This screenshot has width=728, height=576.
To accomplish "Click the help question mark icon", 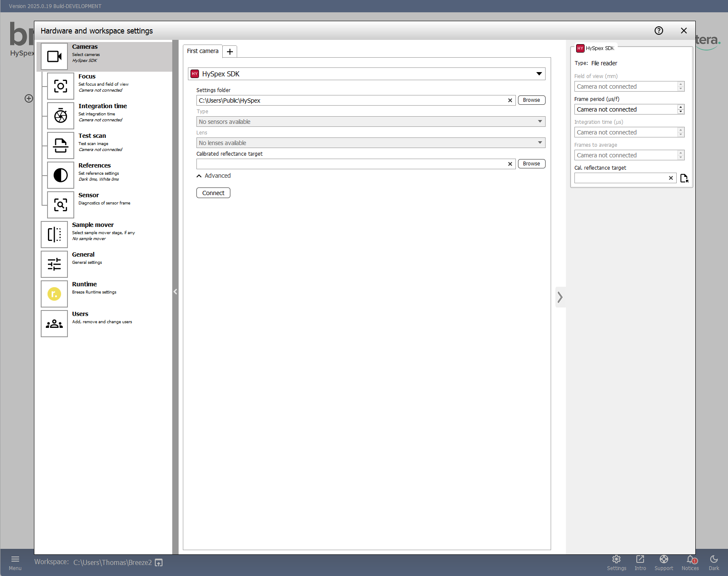I will click(658, 31).
